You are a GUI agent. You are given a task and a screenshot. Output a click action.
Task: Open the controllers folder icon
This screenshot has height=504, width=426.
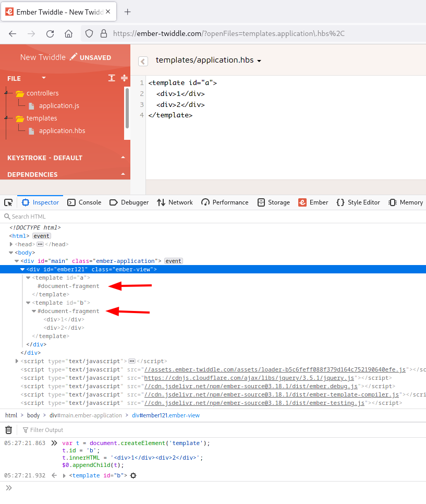[x=20, y=93]
